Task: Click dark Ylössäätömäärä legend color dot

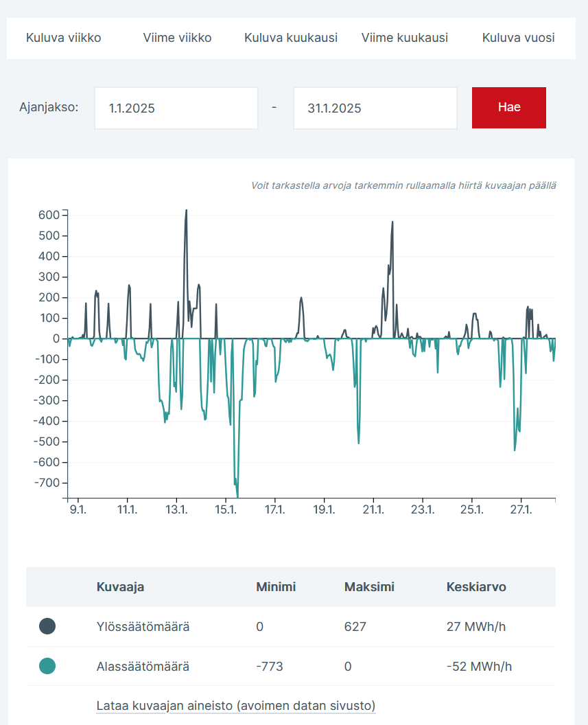Action: [47, 626]
